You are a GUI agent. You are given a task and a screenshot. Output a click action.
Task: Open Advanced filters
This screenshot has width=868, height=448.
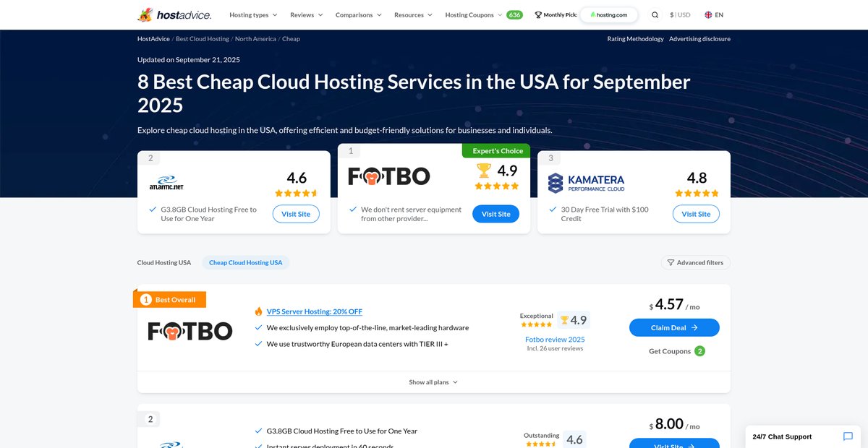695,262
